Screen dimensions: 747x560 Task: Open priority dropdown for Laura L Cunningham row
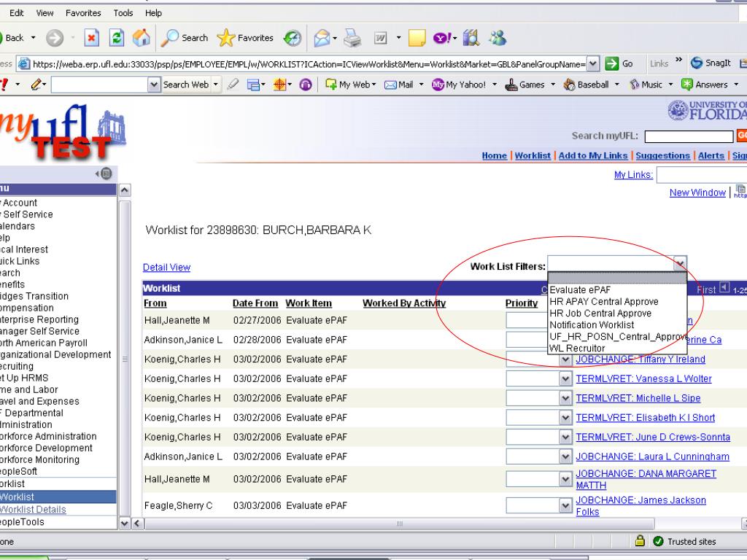[x=565, y=456]
